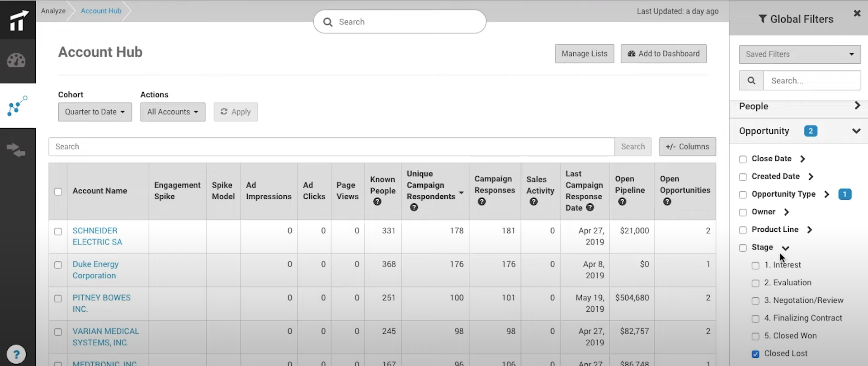Open the data exchange arrows sidebar icon
The width and height of the screenshot is (868, 366).
click(x=17, y=150)
